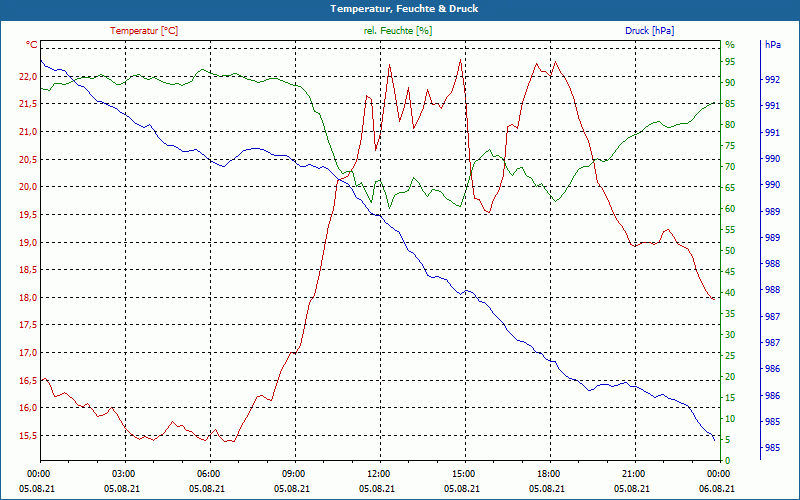Click the green '25' humidity axis tick
Image resolution: width=800 pixels, height=500 pixels.
tap(731, 356)
